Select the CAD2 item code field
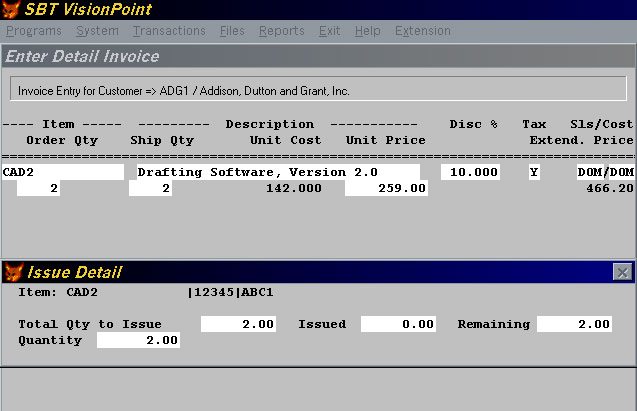 (x=63, y=172)
